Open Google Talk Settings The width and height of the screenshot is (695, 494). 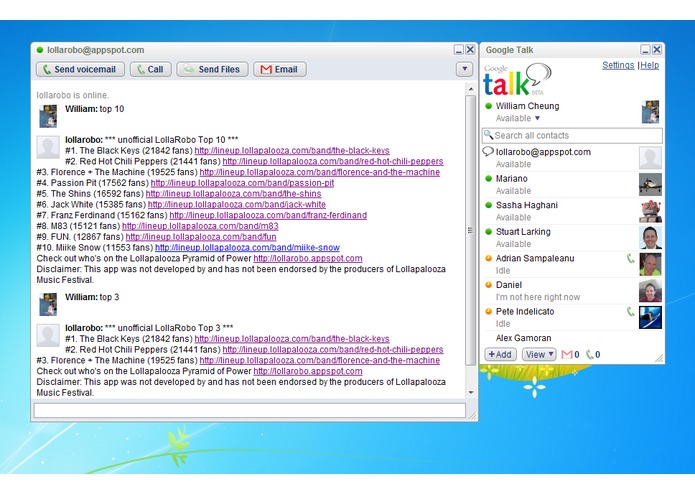click(618, 65)
